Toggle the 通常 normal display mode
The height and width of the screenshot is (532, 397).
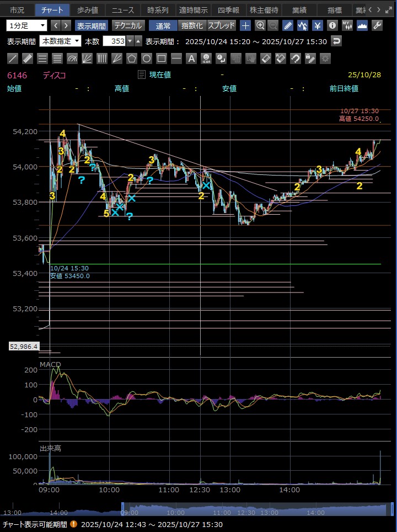coord(163,25)
